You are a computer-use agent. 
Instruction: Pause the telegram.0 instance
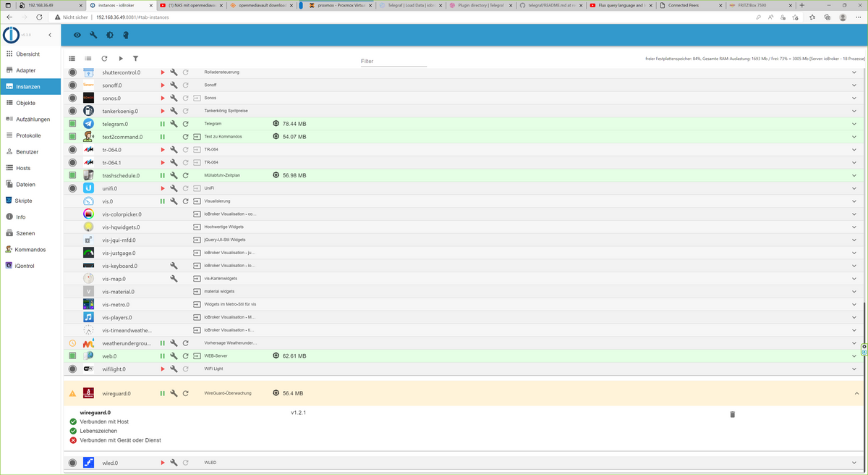(x=163, y=124)
